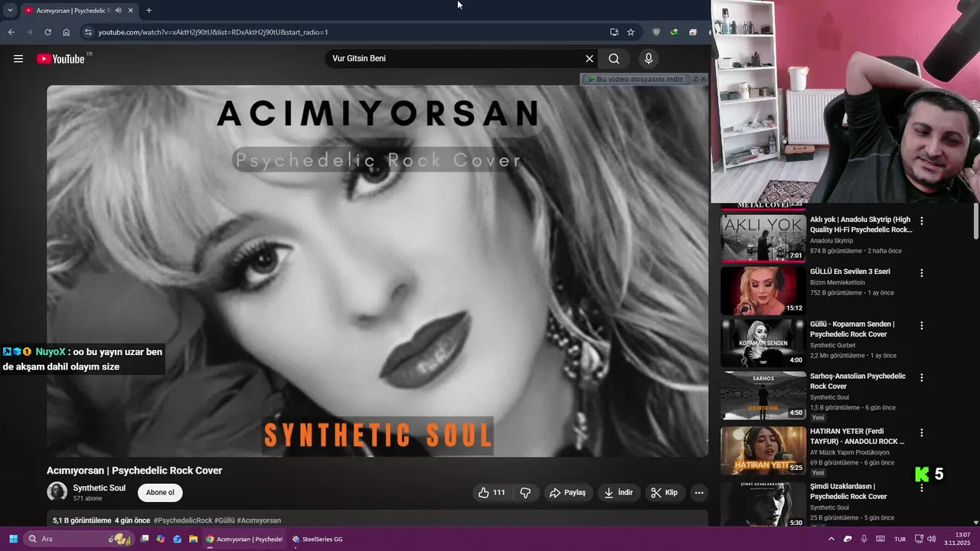
Task: Open options for Kopamam Senden video
Action: 922,325
